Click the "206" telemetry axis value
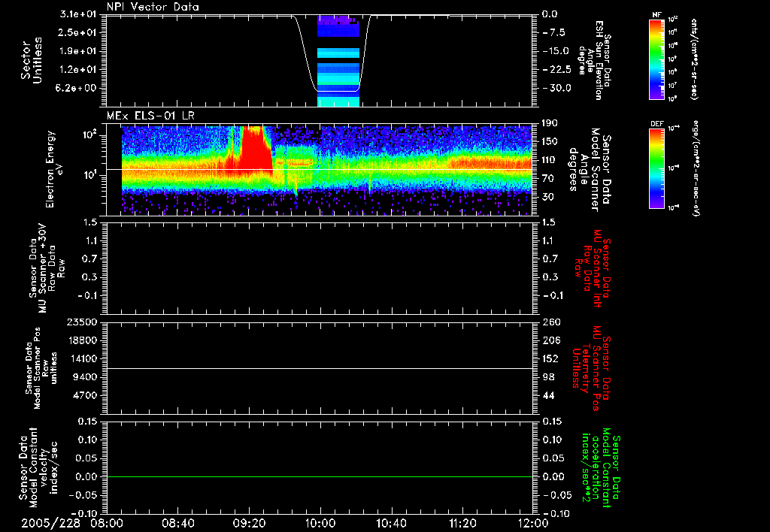 [x=551, y=340]
